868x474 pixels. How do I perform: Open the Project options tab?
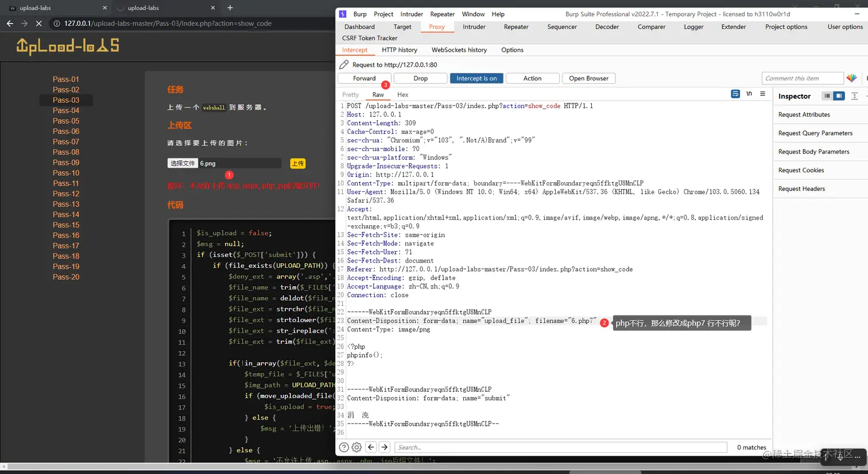tap(786, 26)
